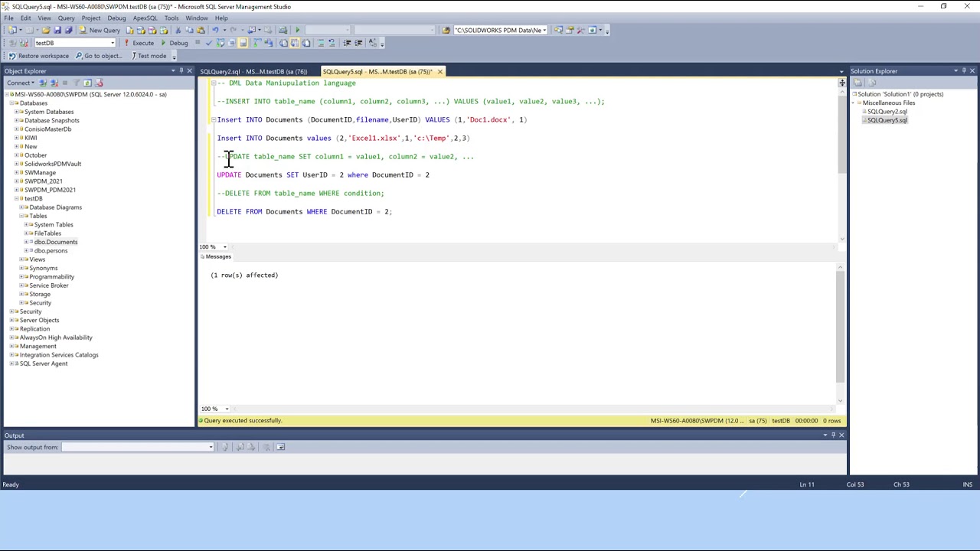Click the Save icon in toolbar
This screenshot has height=551, width=980.
point(57,30)
